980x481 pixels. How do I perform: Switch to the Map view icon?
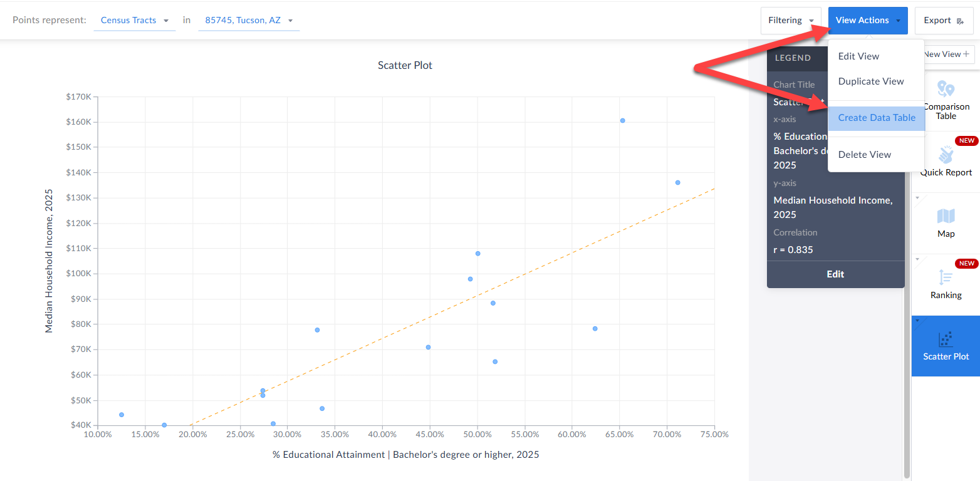[946, 217]
